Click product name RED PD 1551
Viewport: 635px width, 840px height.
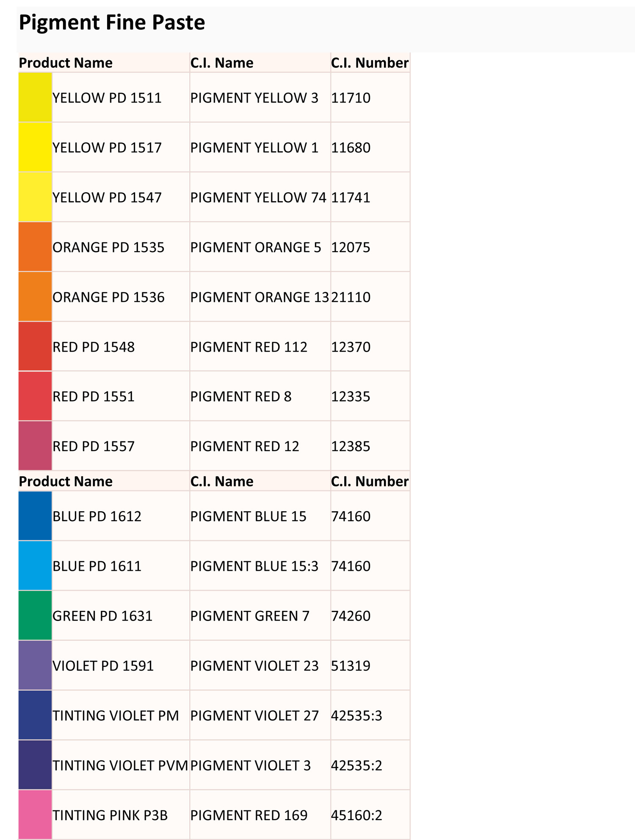coord(94,396)
